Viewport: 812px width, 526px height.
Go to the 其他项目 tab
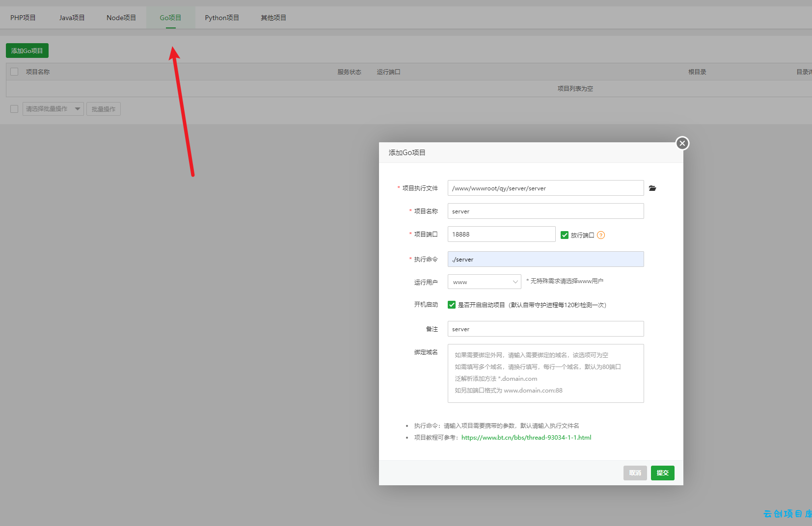(273, 18)
